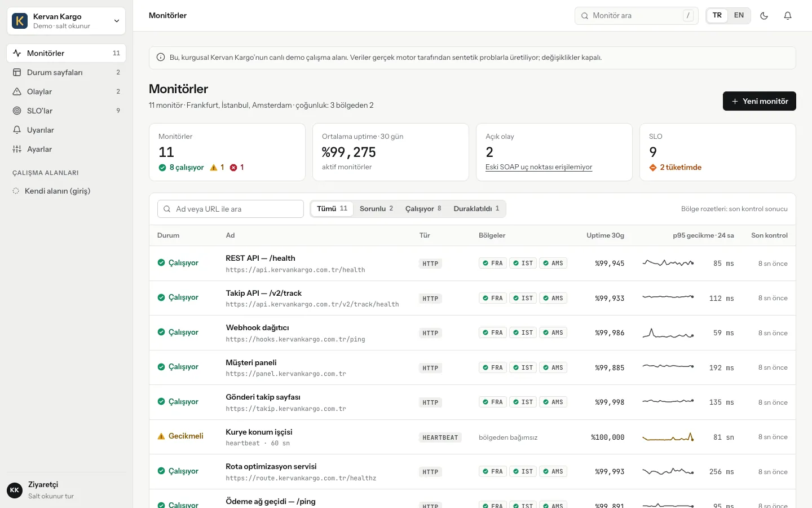
Task: Open Gönderi takip sayfası monitor
Action: point(263,397)
